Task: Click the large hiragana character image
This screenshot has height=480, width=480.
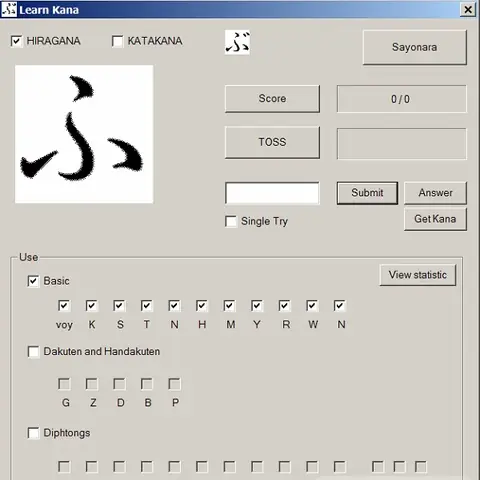Action: point(84,134)
